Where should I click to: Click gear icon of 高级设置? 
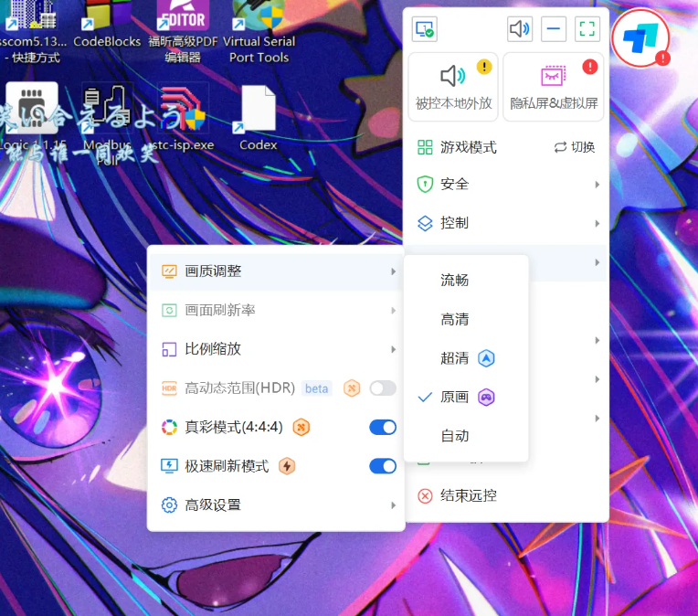coord(169,505)
